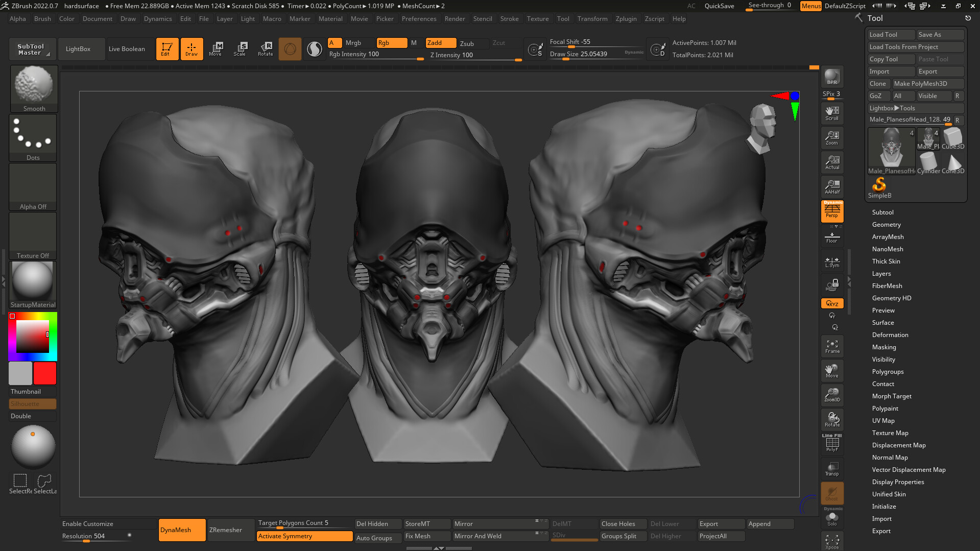980x551 pixels.
Task: Expand the Geometry subpalette
Action: coord(886,224)
